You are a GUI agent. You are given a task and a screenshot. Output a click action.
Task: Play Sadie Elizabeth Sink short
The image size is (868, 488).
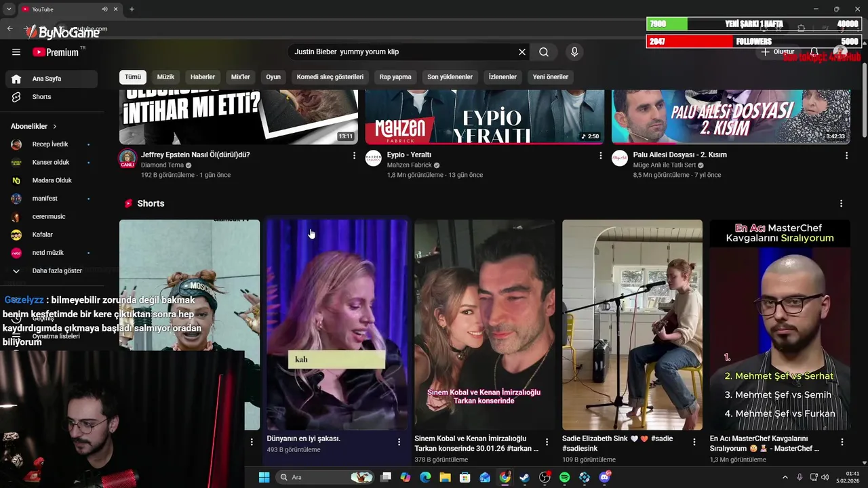tap(632, 325)
